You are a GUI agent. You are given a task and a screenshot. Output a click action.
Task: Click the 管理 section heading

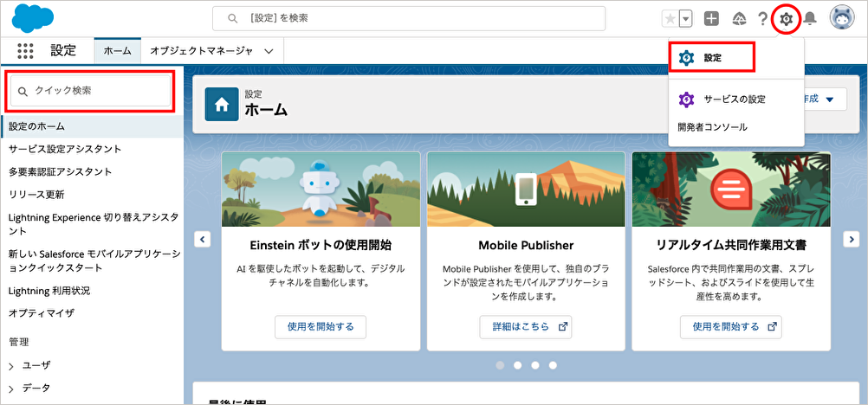click(18, 342)
